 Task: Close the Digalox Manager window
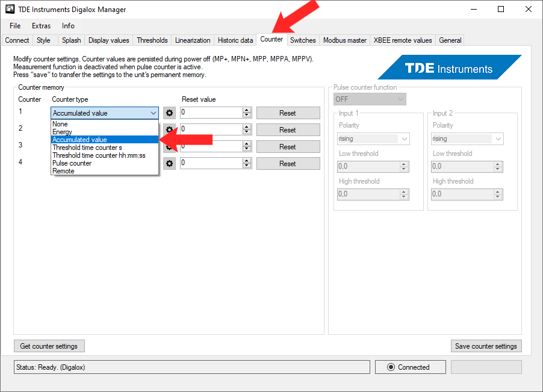[x=528, y=10]
